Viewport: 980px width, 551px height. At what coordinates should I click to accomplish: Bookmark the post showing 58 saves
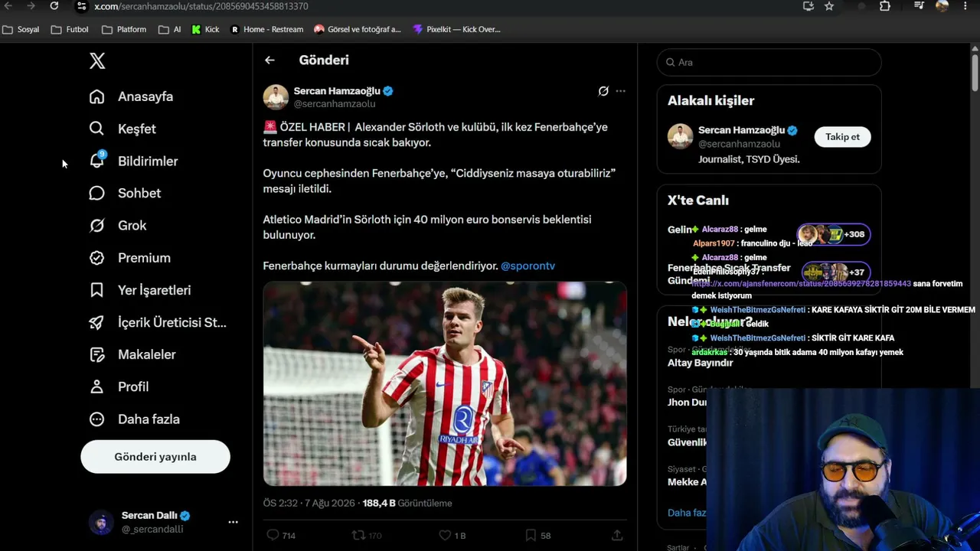531,535
